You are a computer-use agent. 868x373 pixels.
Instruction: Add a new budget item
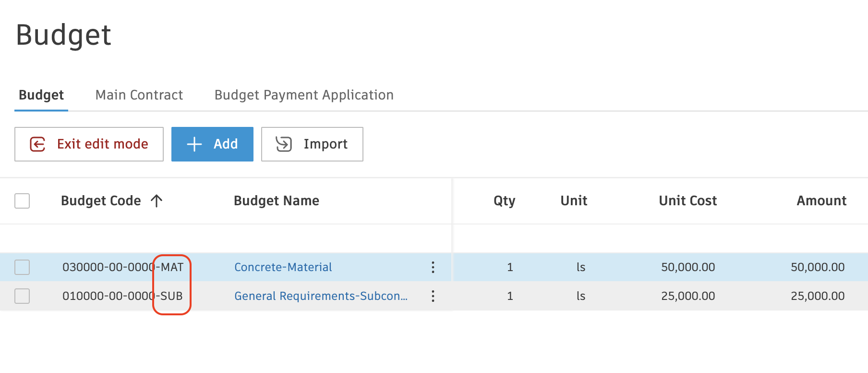coord(212,144)
